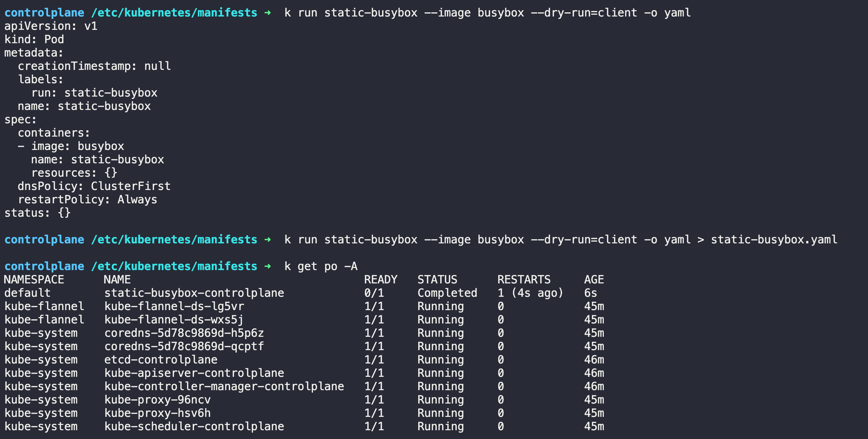Click the kube-flannel-ds-lg5vr pod name

174,306
